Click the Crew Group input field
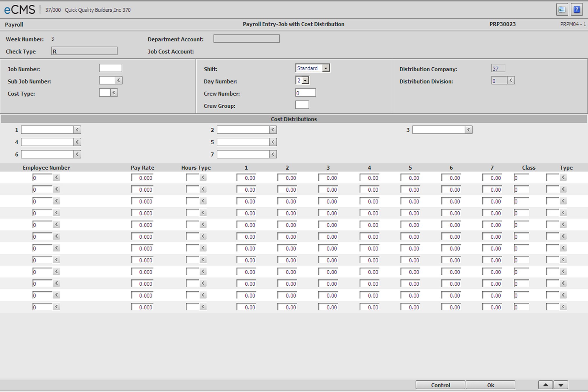 point(302,105)
